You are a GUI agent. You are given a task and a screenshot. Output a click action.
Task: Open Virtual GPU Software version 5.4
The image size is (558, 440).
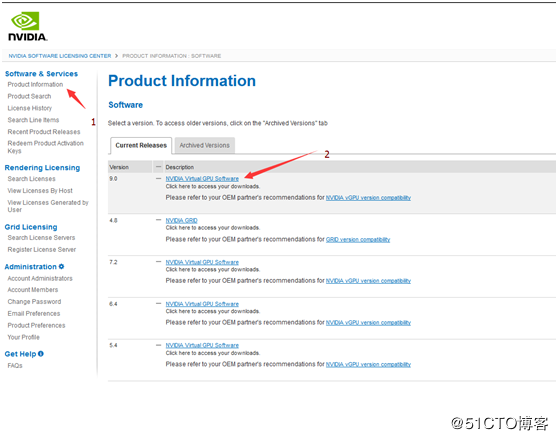tap(202, 345)
